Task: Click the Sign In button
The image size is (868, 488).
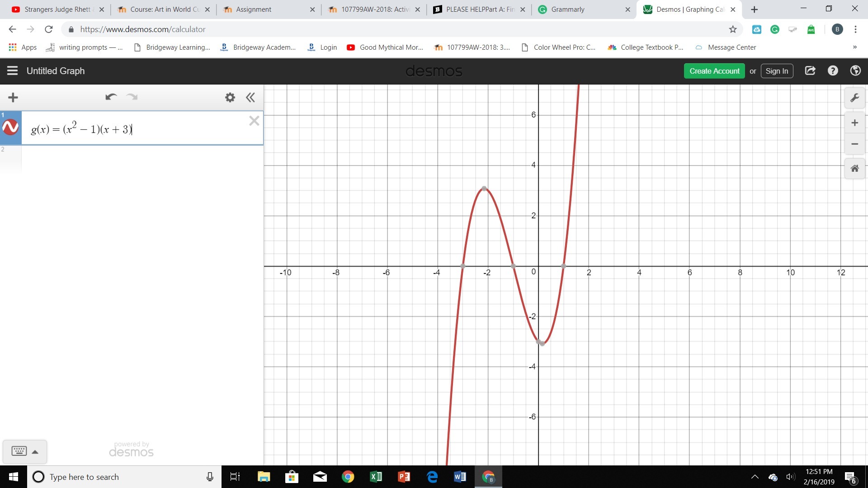Action: click(x=777, y=71)
